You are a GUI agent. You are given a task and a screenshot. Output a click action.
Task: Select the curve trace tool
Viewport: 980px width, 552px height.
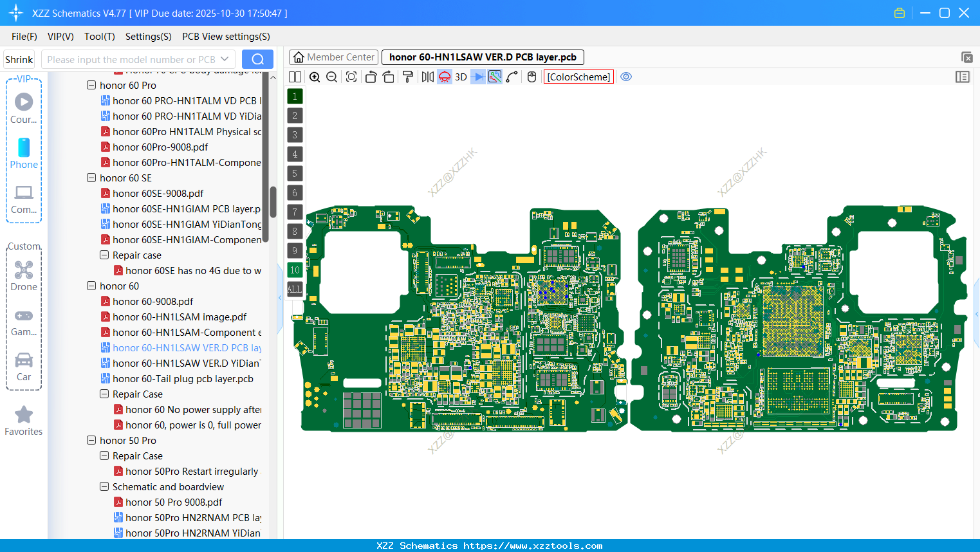tap(512, 77)
